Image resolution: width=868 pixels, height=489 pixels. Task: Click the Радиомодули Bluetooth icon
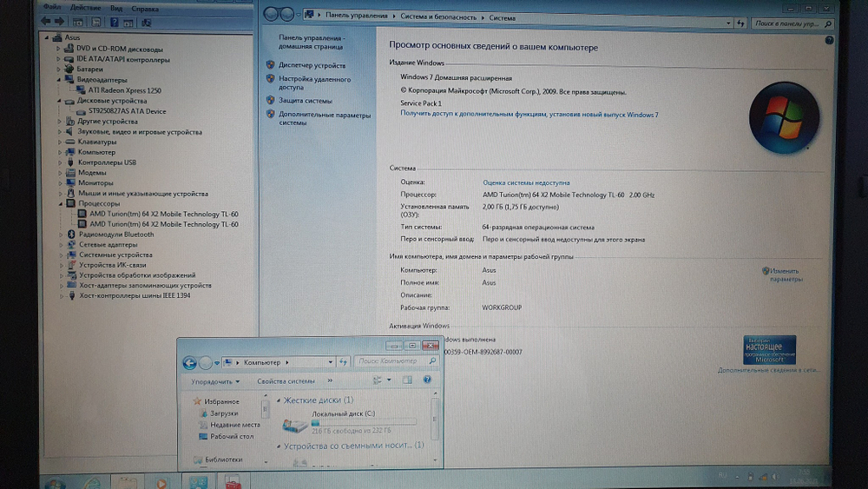coord(71,235)
